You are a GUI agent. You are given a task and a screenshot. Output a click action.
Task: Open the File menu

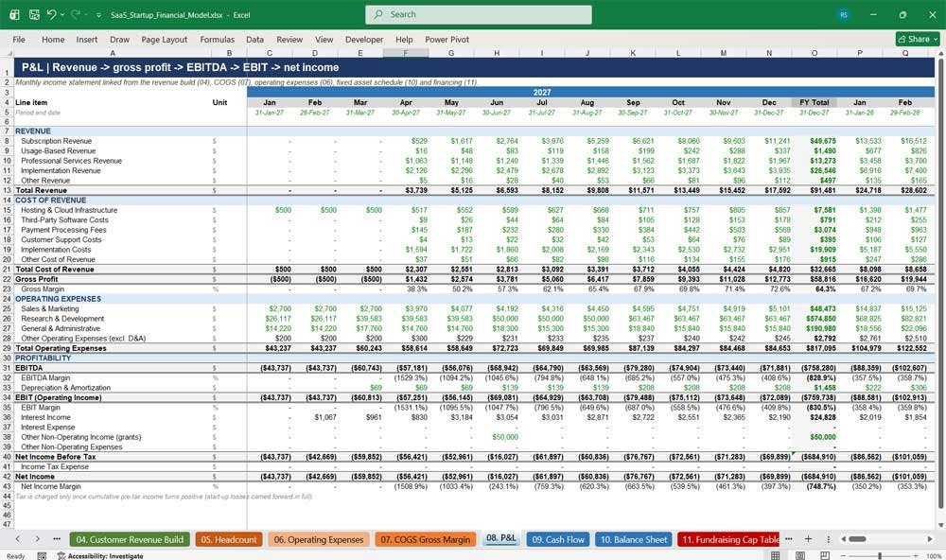click(19, 39)
